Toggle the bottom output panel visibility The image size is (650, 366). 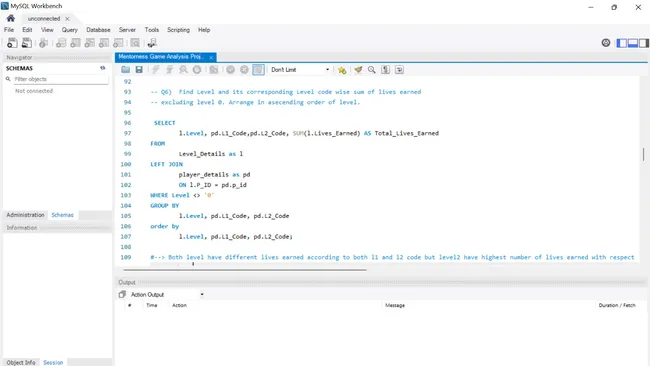click(x=633, y=43)
